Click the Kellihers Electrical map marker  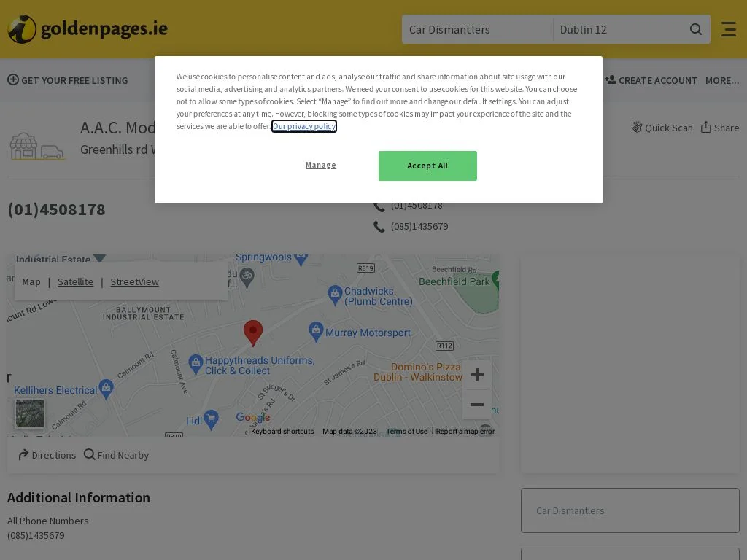tap(106, 389)
